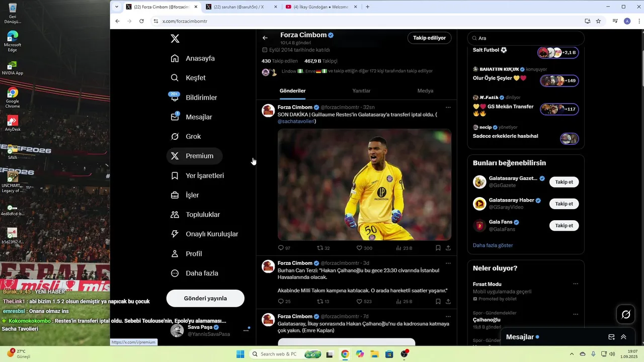Open more options on Emre Kaplan tweet
The image size is (644, 362).
tap(448, 316)
